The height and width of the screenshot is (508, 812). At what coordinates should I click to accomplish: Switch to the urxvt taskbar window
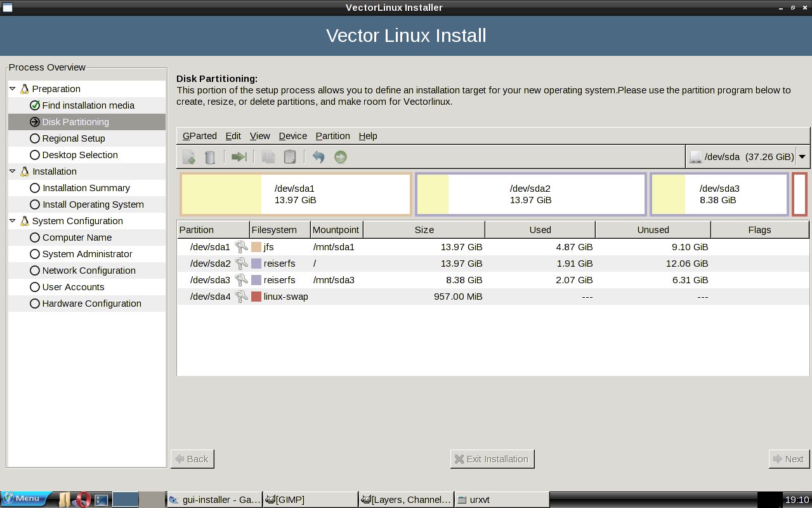(x=501, y=500)
